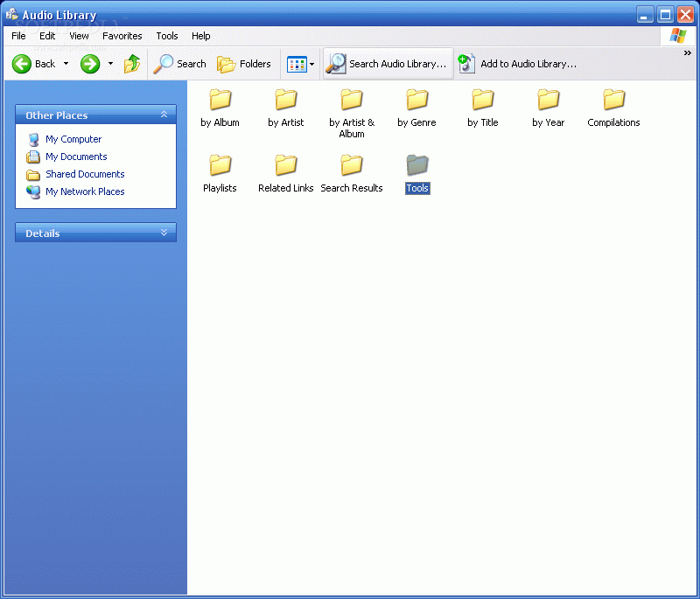Viewport: 700px width, 599px height.
Task: Open the Back history dropdown arrow
Action: click(66, 64)
